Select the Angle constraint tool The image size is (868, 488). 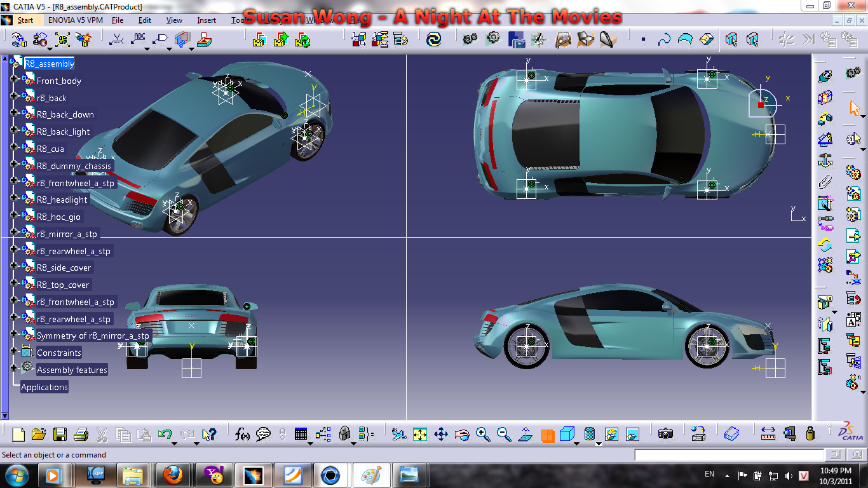(825, 139)
